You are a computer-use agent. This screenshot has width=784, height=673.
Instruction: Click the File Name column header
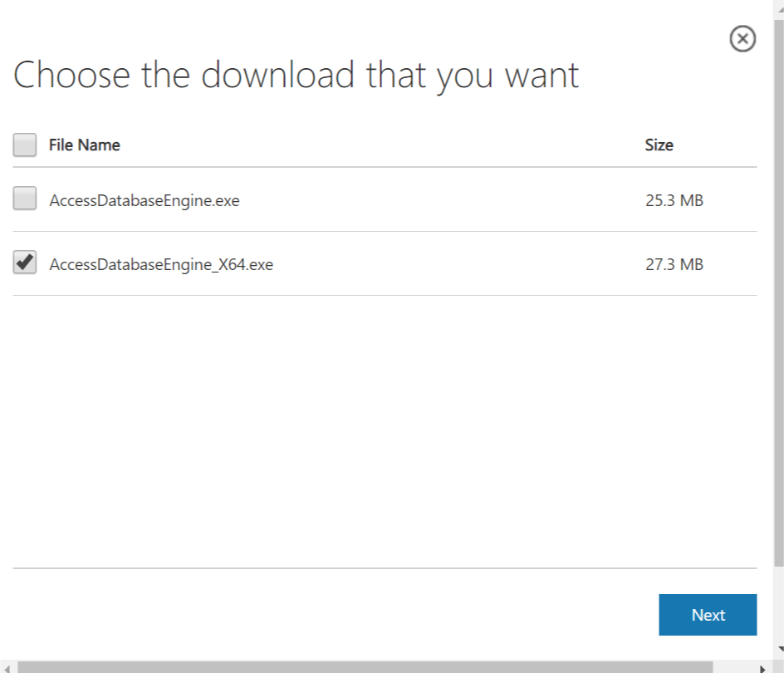pyautogui.click(x=85, y=145)
